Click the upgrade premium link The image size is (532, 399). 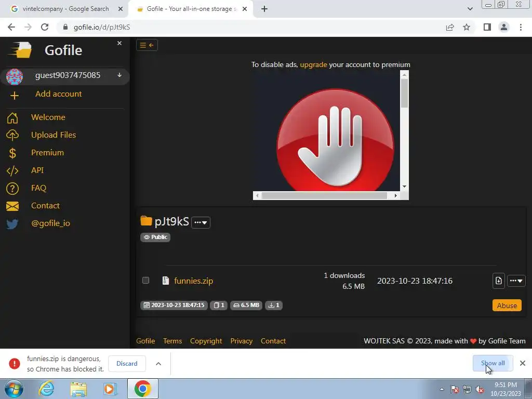(x=313, y=64)
